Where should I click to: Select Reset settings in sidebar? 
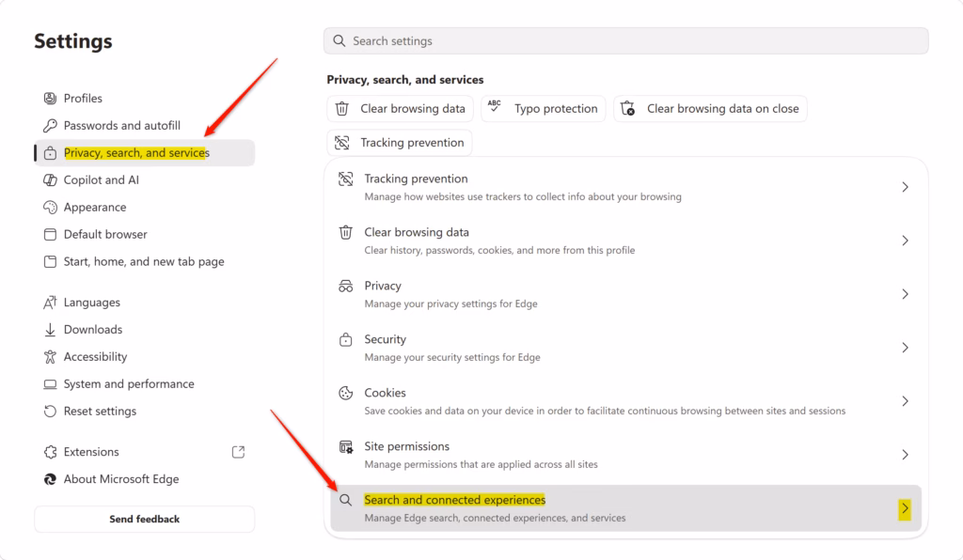pos(144,411)
